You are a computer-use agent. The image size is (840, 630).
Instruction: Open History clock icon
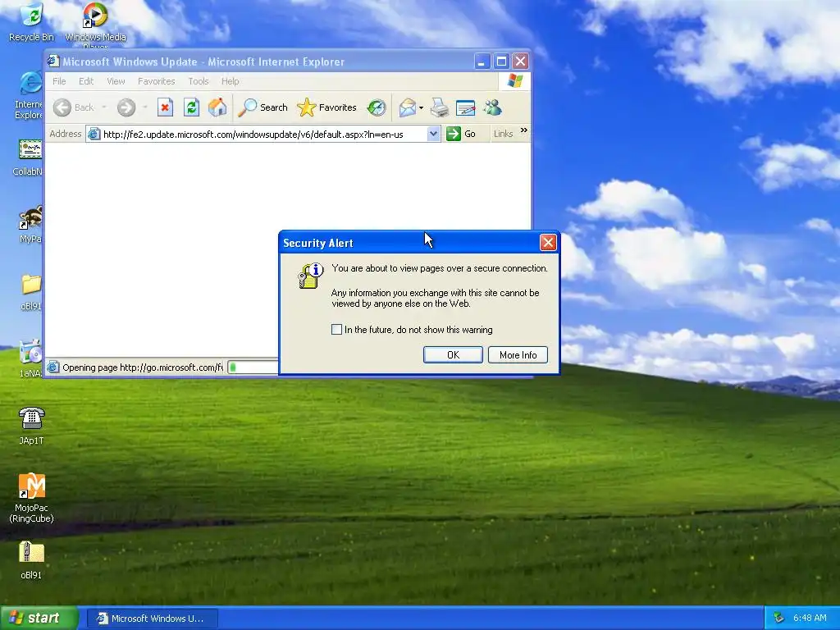377,107
